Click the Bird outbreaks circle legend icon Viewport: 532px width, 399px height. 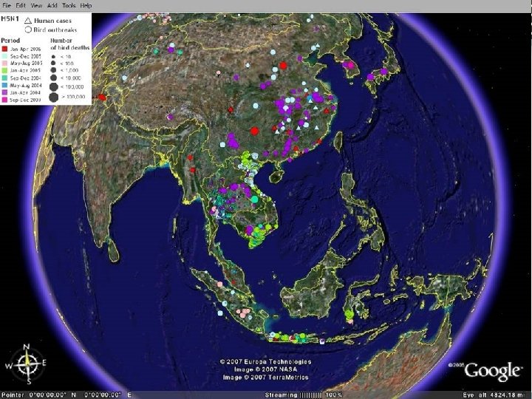(28, 30)
